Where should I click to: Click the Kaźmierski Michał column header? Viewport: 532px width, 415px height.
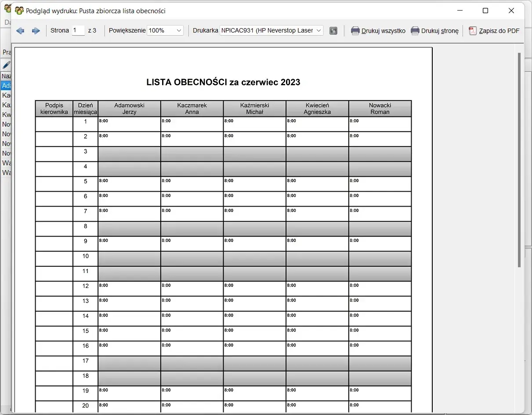[255, 109]
